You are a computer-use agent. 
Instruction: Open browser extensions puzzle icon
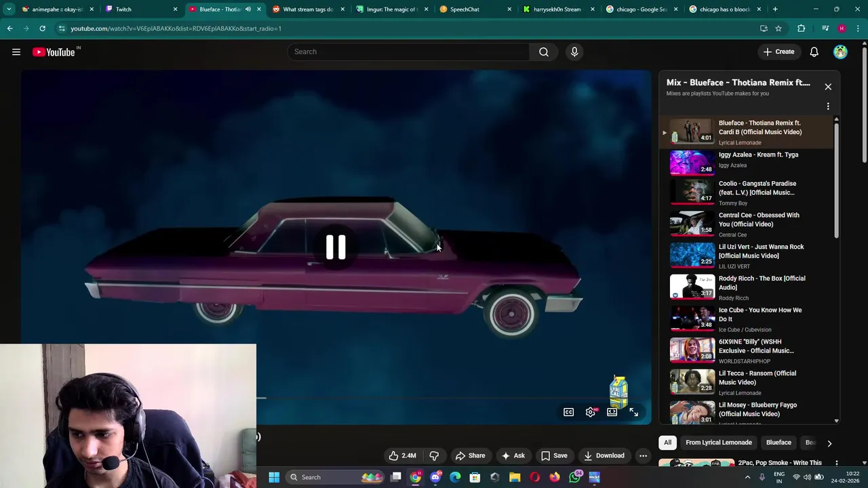tap(802, 28)
